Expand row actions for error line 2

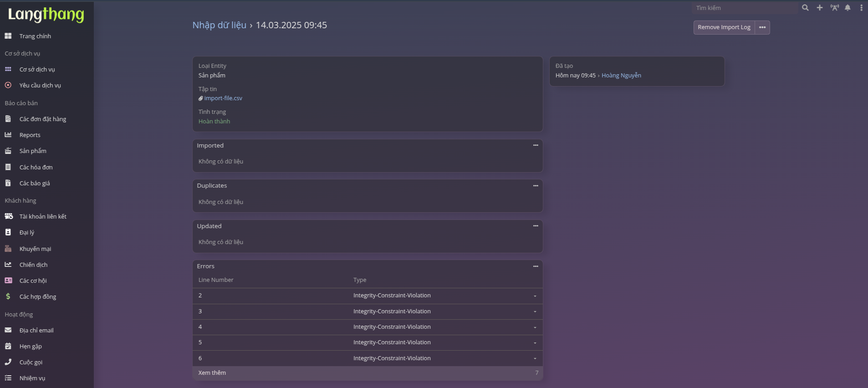coord(535,296)
